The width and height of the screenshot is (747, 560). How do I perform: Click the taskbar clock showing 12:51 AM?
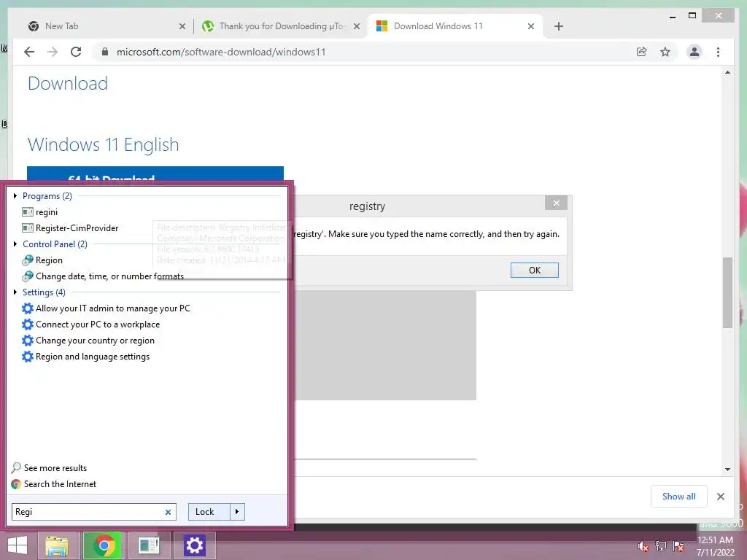715,545
